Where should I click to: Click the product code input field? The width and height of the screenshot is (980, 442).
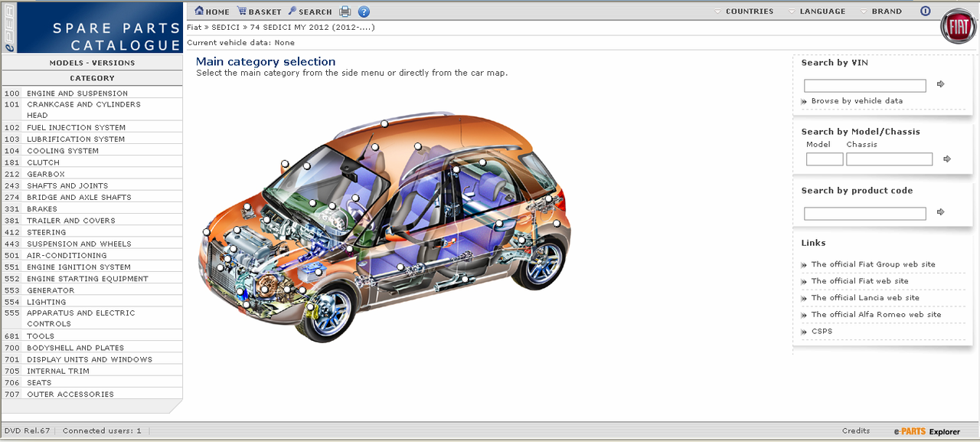(865, 214)
